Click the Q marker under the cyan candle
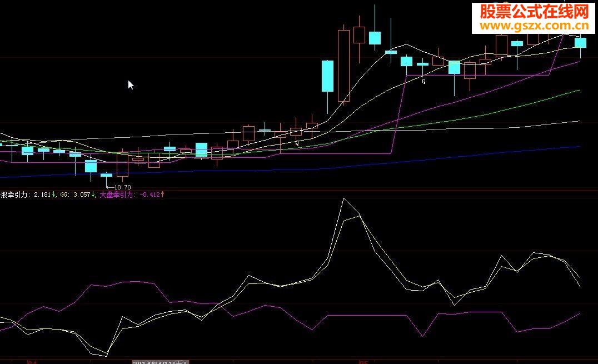 click(423, 81)
